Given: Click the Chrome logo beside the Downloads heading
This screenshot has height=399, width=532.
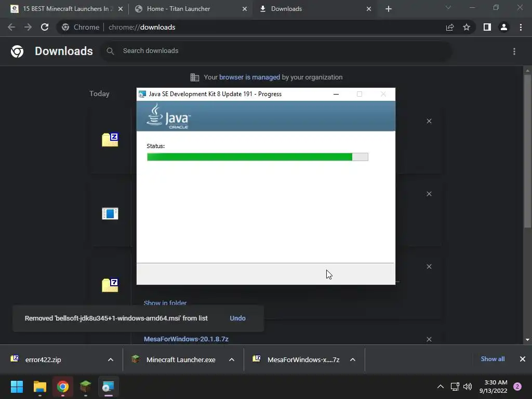Looking at the screenshot, I should point(17,51).
